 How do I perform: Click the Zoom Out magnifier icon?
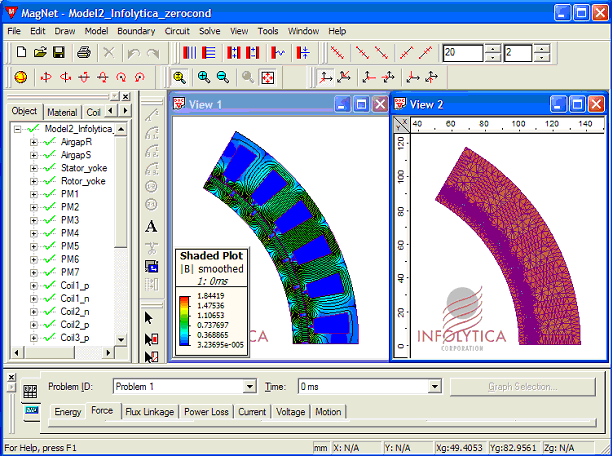(221, 77)
